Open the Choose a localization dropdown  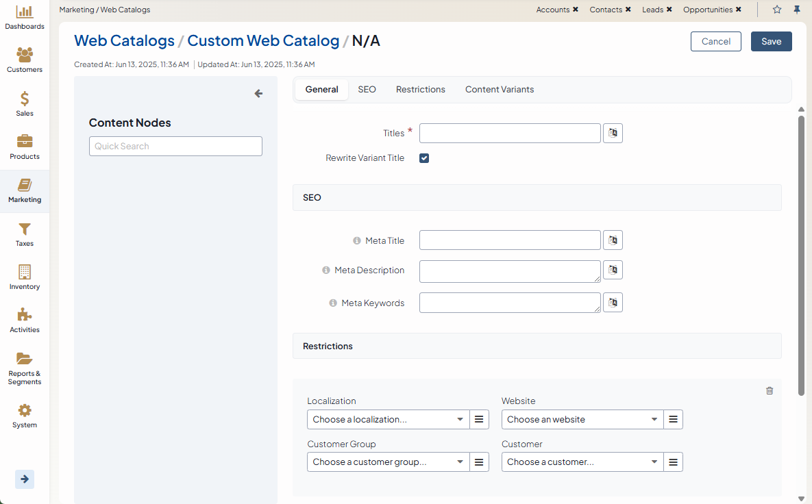click(x=388, y=419)
